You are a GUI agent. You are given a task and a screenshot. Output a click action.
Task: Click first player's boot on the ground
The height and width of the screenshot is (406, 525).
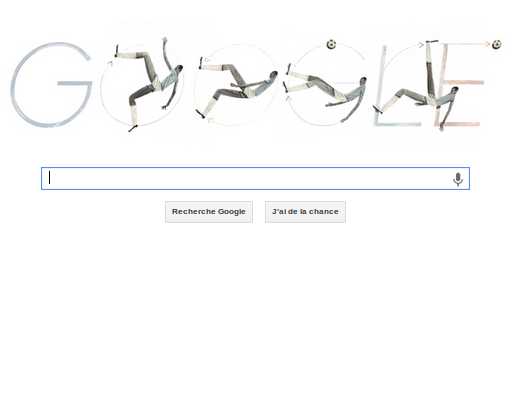tap(133, 128)
